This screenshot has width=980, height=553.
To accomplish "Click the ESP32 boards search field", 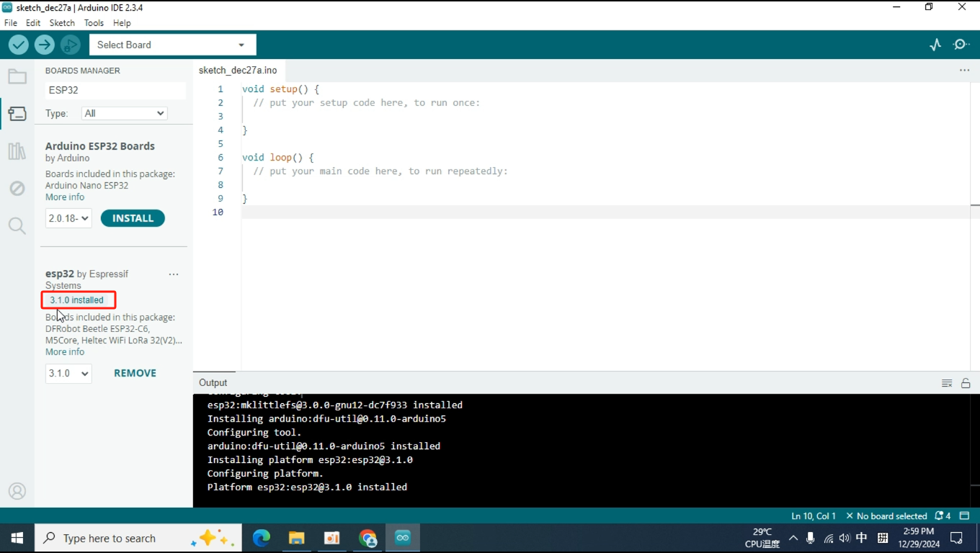I will (115, 90).
